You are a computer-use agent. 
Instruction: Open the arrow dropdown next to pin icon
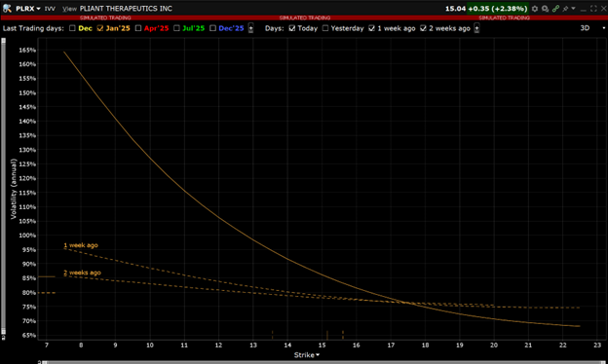[x=574, y=9]
